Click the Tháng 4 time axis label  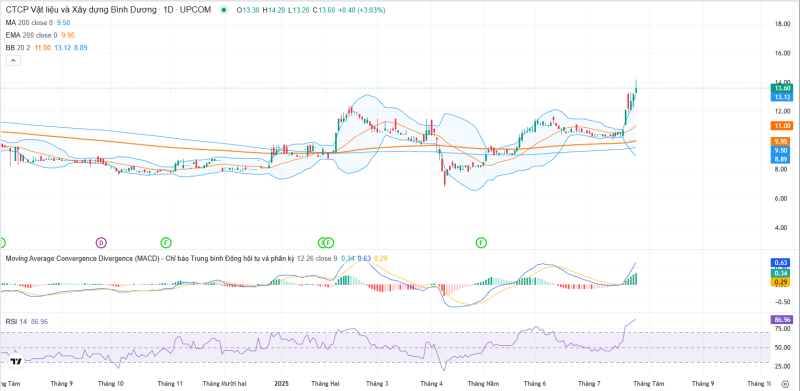point(432,383)
